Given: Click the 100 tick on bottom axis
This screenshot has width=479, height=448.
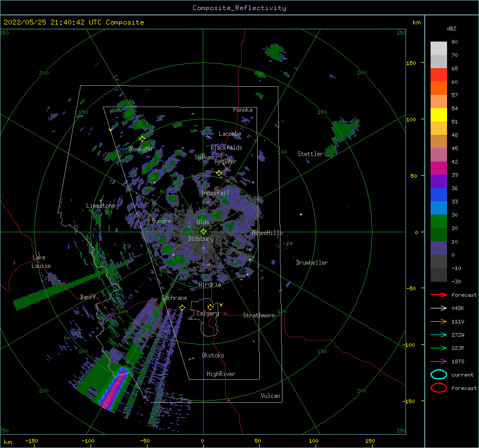Looking at the screenshot, I should click(313, 441).
